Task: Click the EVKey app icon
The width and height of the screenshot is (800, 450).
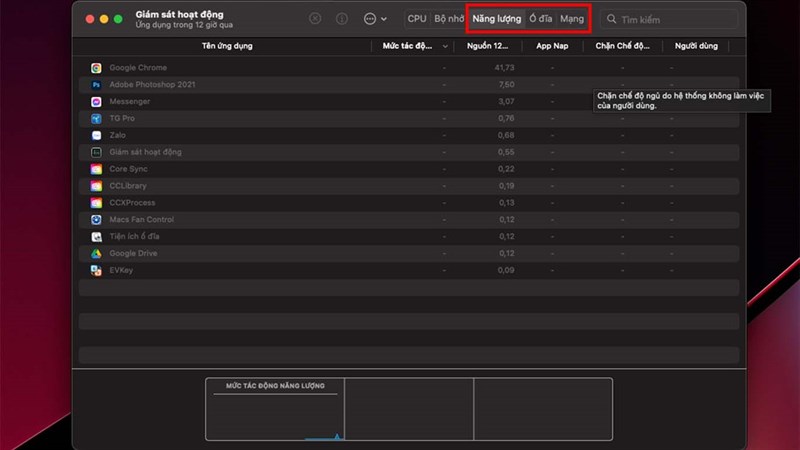Action: click(96, 270)
